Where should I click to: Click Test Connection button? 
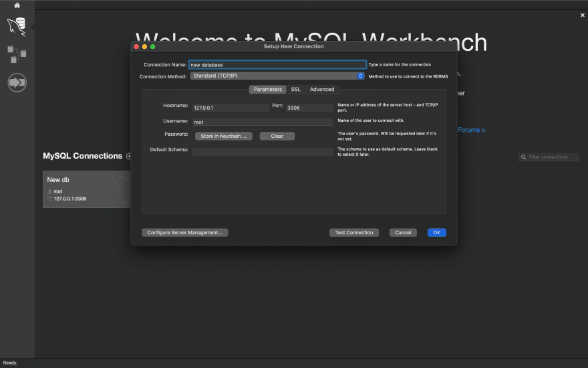coord(354,232)
